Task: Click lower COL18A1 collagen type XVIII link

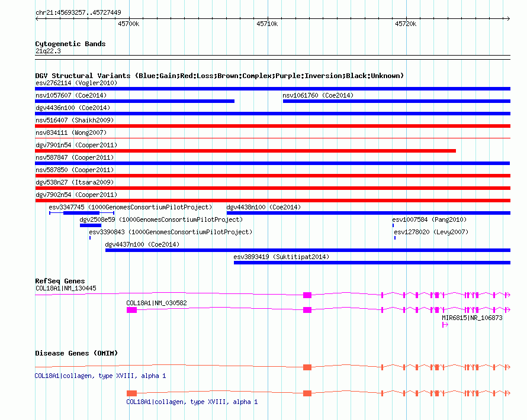Action: (x=192, y=402)
